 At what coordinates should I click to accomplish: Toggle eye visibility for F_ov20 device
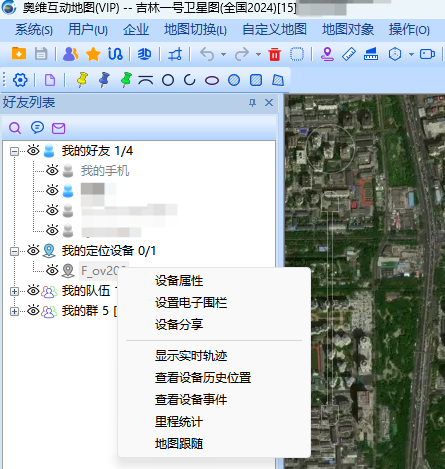pyautogui.click(x=52, y=270)
